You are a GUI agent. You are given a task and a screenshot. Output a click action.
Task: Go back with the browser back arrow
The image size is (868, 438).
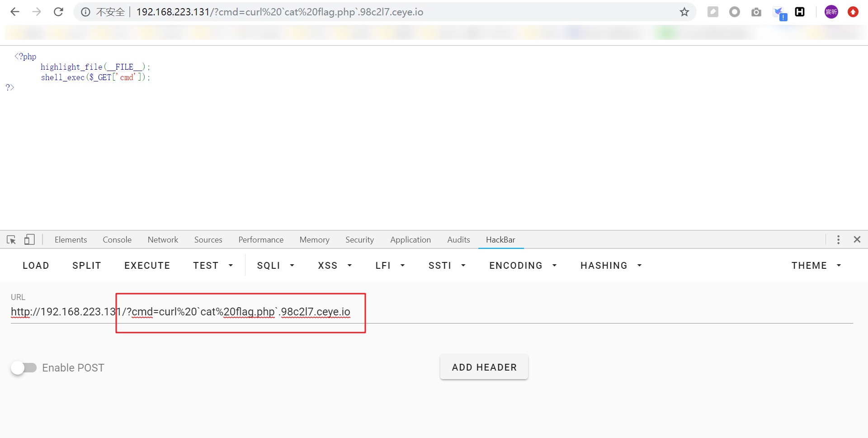coord(15,12)
